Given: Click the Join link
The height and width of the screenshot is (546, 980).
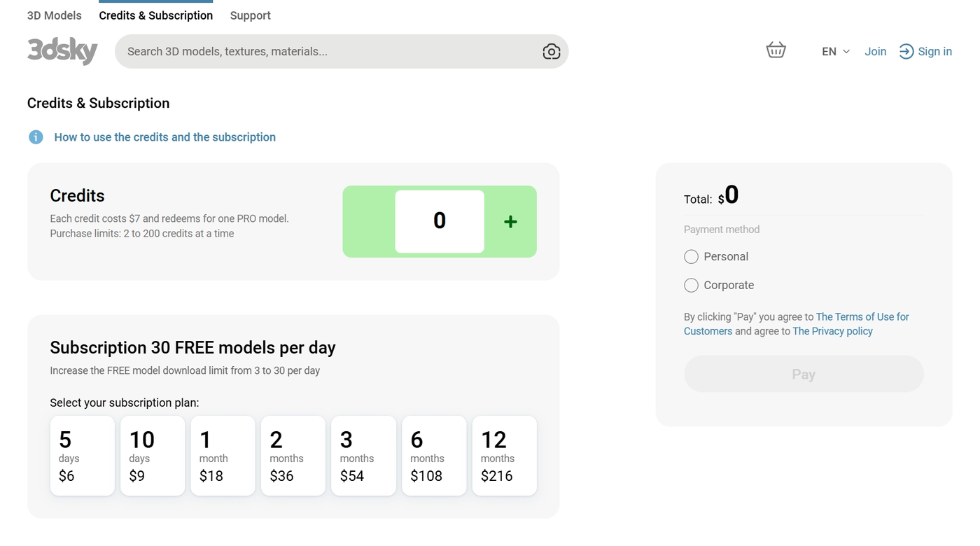Looking at the screenshot, I should tap(875, 52).
